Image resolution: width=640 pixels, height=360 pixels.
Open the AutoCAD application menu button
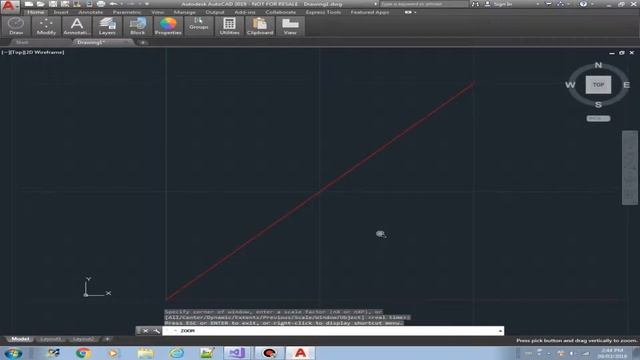[9, 7]
